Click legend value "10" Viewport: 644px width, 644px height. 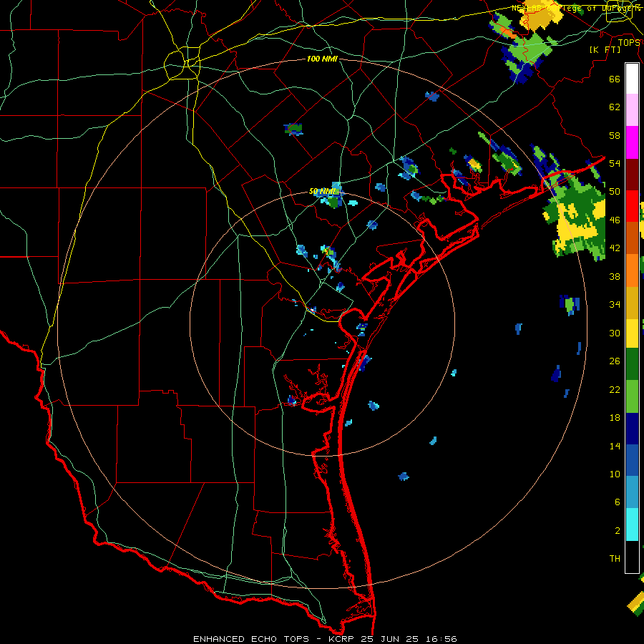615,474
